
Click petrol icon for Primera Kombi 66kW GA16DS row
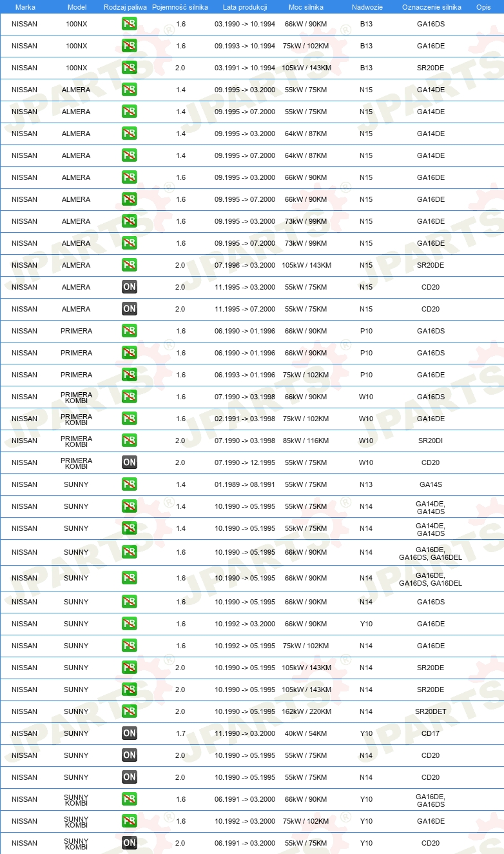pos(130,397)
